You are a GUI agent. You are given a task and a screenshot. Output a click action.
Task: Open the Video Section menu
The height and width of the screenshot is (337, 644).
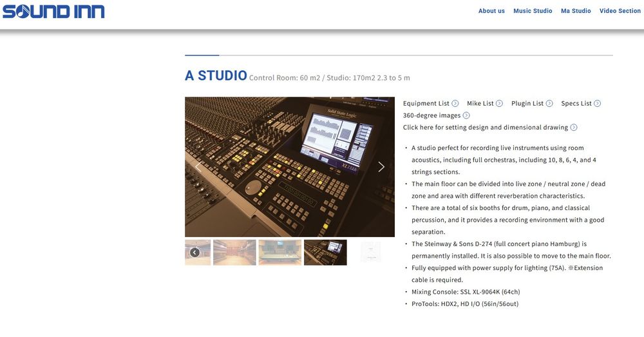coord(620,11)
